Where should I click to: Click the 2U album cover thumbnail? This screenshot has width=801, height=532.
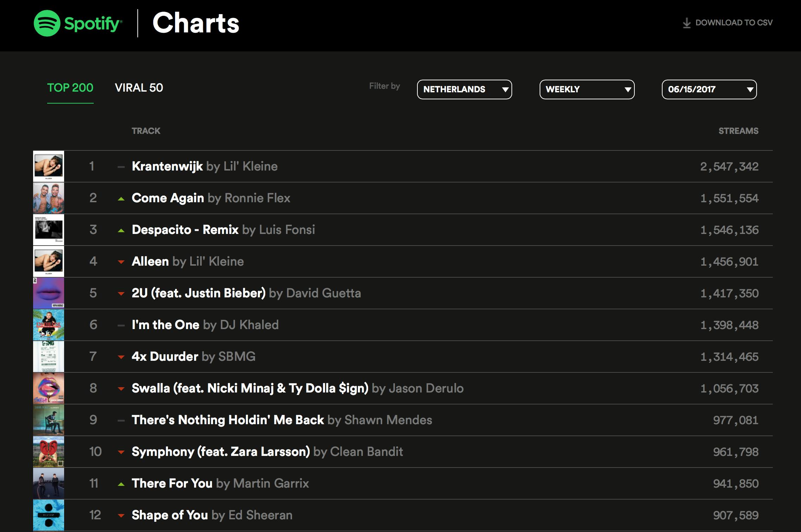49,293
